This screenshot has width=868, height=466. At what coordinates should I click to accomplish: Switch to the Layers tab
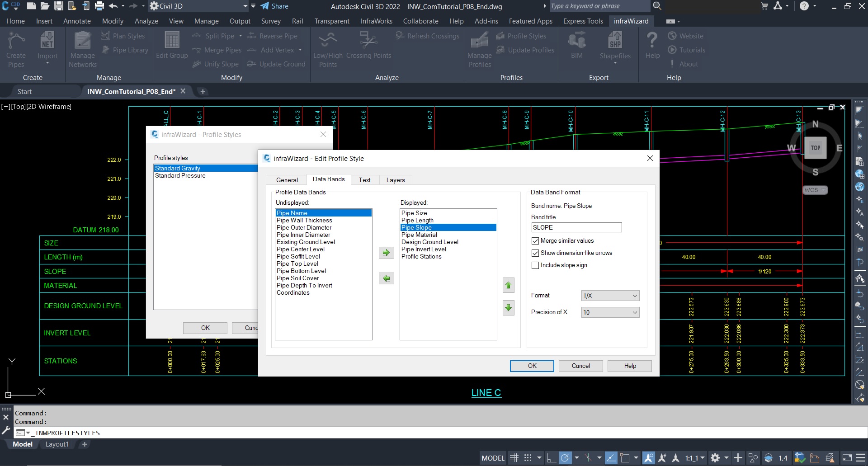pyautogui.click(x=395, y=180)
